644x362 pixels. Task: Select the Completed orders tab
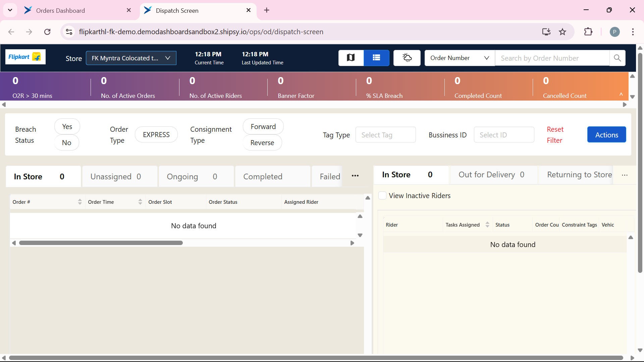click(273, 177)
